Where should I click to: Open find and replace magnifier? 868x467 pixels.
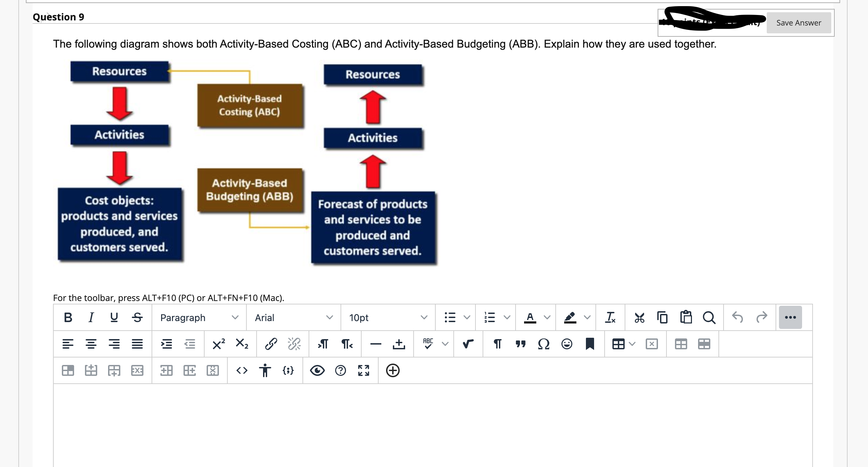(709, 317)
